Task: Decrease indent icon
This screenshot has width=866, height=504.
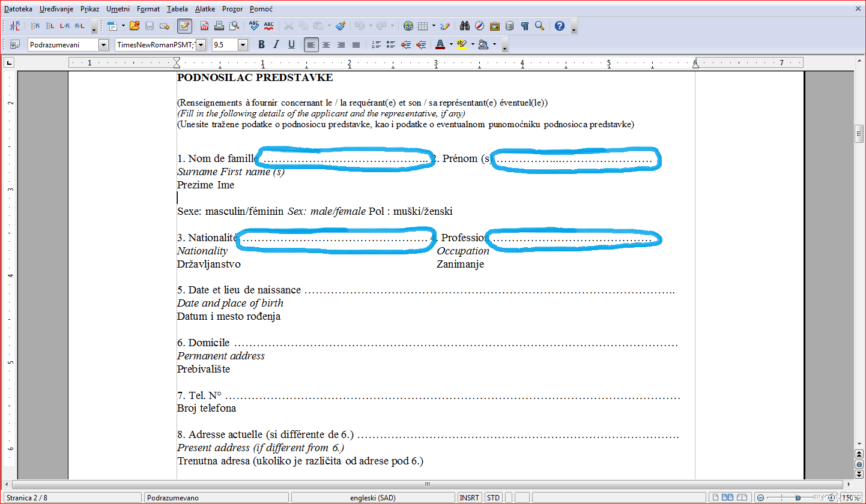Action: pyautogui.click(x=406, y=44)
